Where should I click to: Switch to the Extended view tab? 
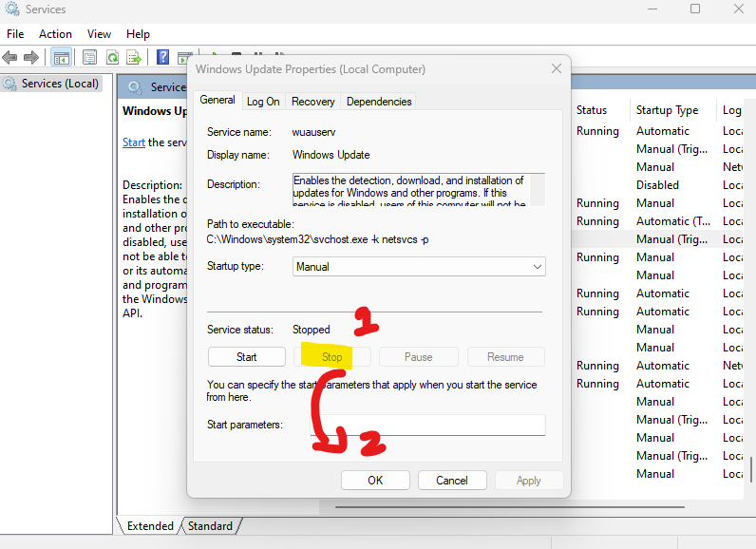coord(150,526)
